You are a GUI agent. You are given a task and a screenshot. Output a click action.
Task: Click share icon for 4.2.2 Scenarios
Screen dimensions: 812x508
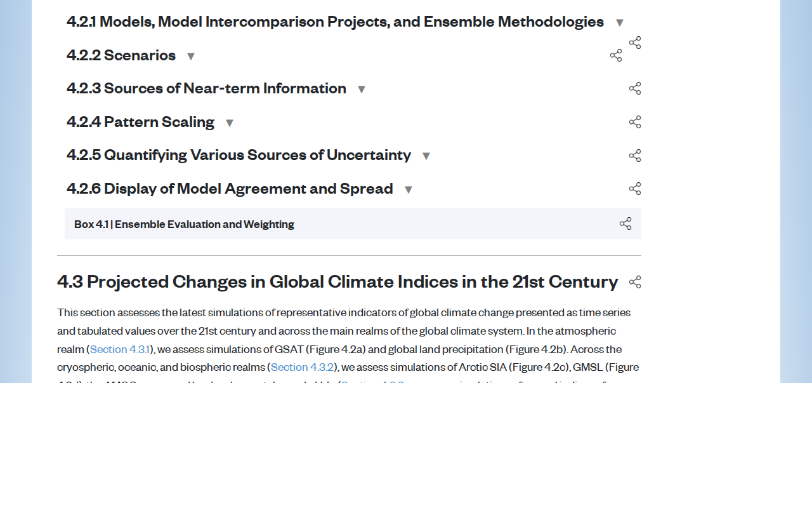(616, 55)
